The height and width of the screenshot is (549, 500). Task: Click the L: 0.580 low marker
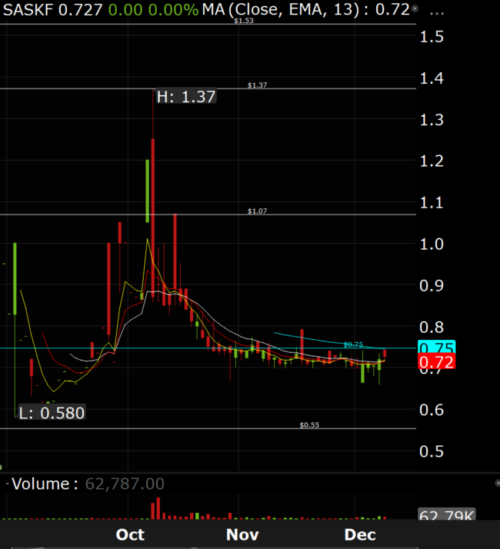[x=51, y=413]
